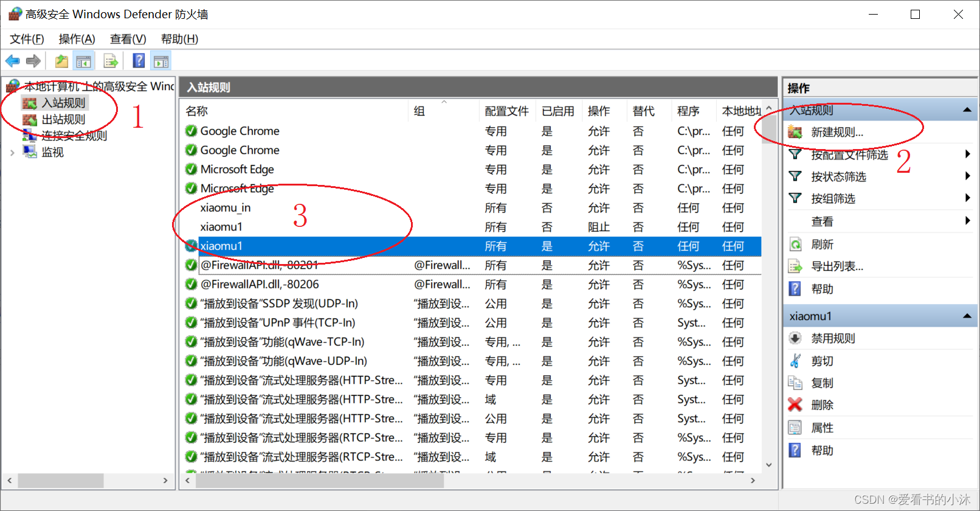Select 连接安全规则 in the tree
Viewport: 980px width, 511px height.
tap(74, 136)
